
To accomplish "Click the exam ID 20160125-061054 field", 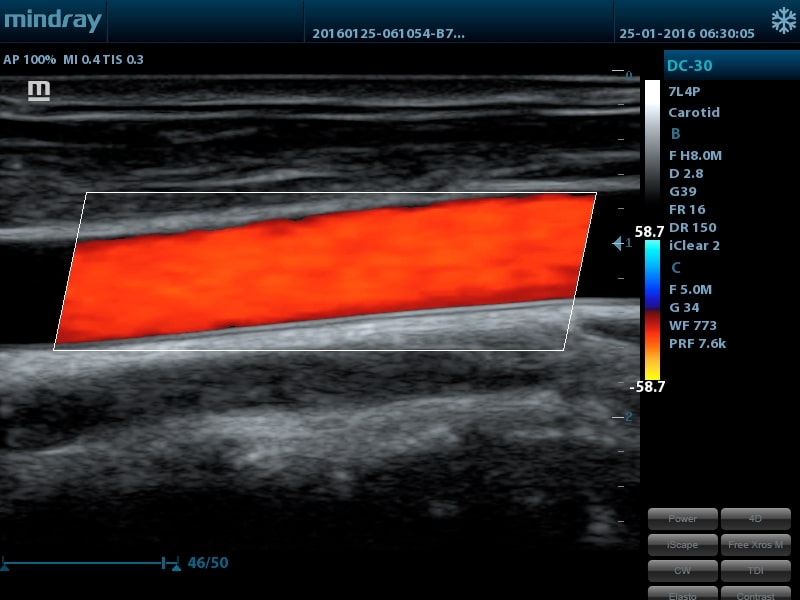I will pos(388,33).
